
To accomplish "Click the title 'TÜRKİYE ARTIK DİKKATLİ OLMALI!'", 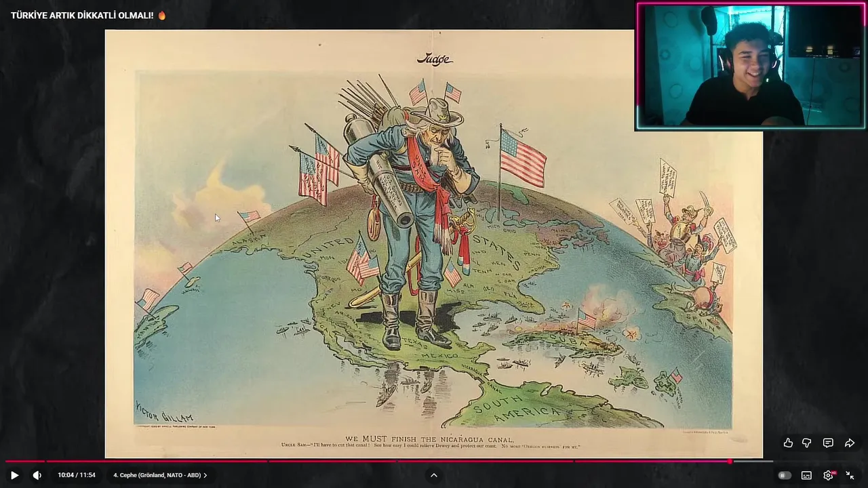I will (x=82, y=15).
